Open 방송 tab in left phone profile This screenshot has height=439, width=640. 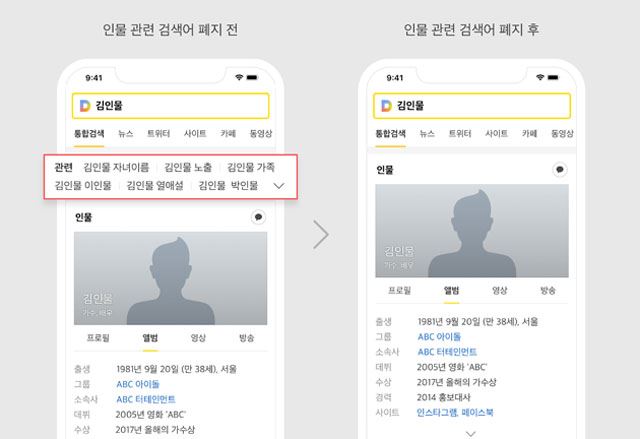pos(247,338)
